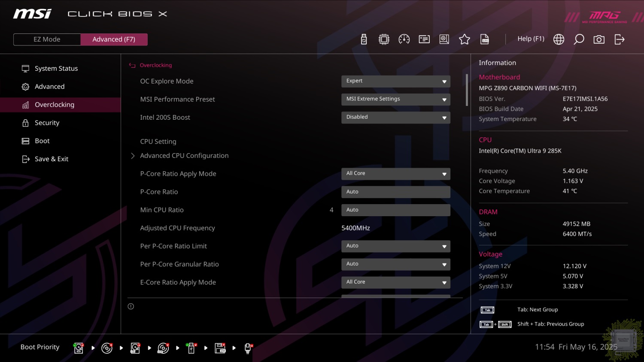
Task: Select the Advanced (F7) tab
Action: point(114,39)
